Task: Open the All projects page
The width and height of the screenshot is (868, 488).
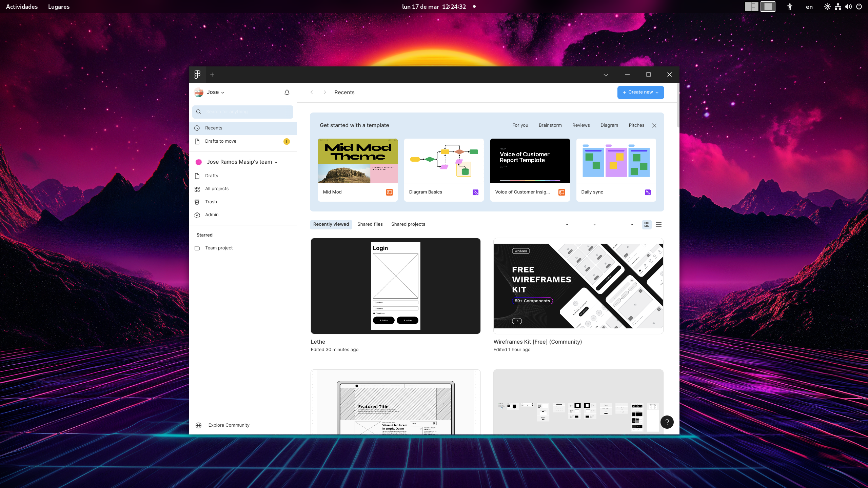Action: point(243,189)
